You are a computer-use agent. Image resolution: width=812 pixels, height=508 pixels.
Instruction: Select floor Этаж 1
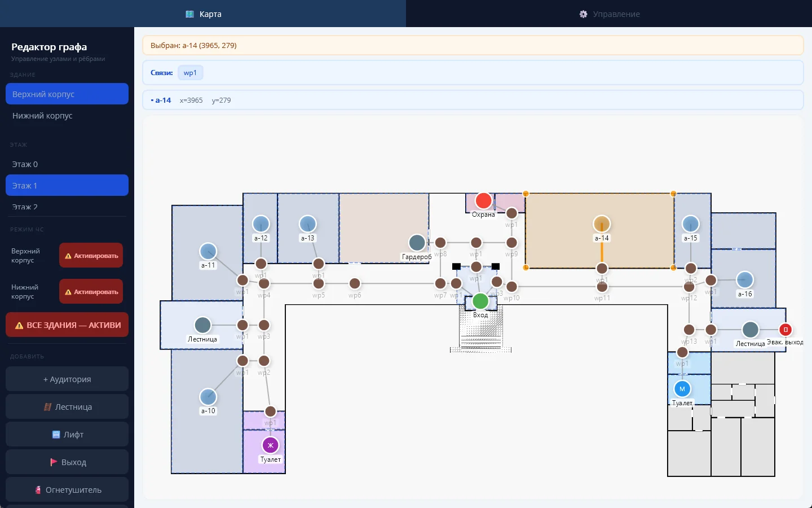(x=67, y=185)
